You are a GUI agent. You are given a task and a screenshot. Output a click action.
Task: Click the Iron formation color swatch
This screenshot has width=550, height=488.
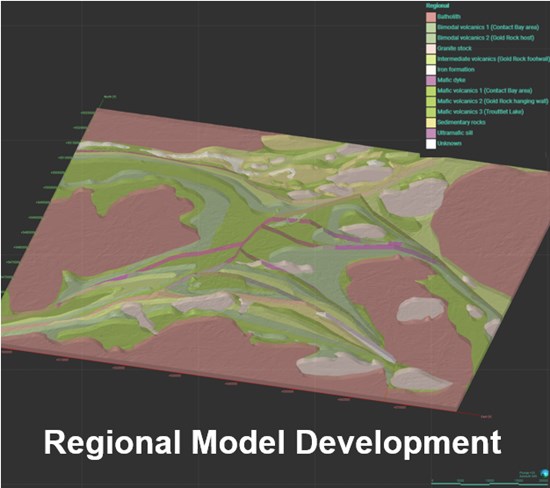(431, 69)
